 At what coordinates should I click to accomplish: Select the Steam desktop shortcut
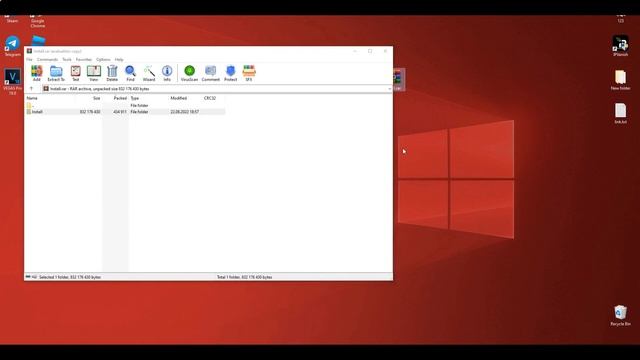[12, 19]
